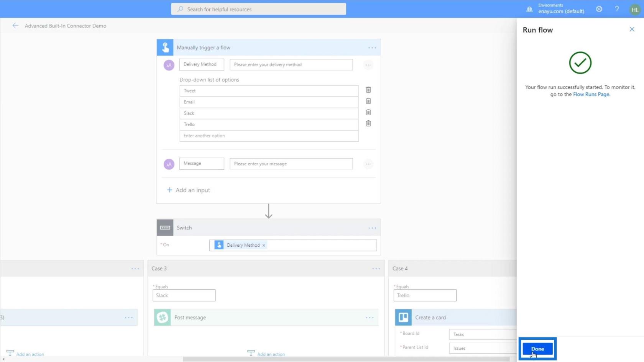Click the Switch action icon

click(x=165, y=228)
